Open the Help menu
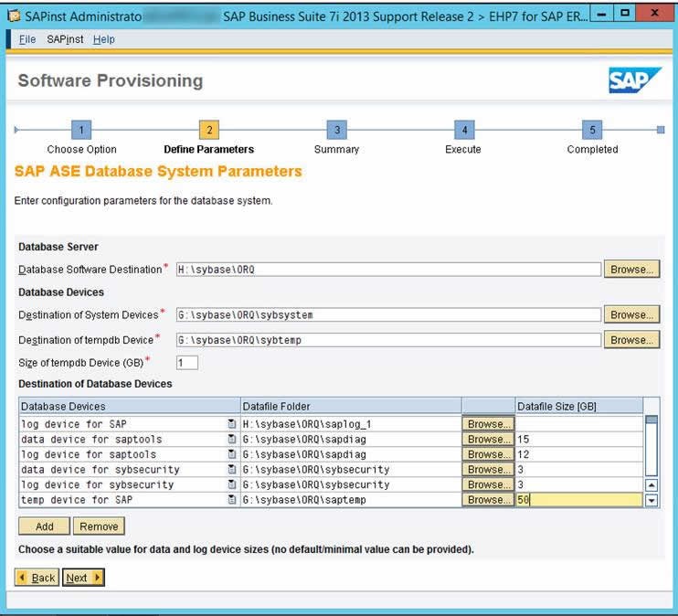The image size is (678, 616). [x=104, y=39]
